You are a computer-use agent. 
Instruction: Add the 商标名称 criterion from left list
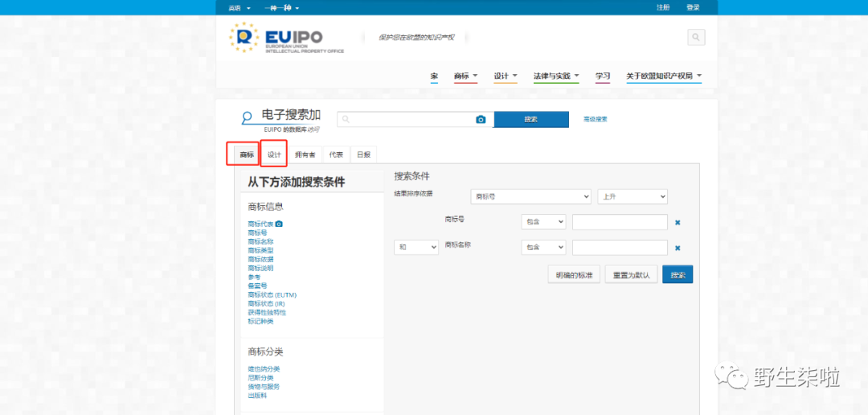click(260, 241)
